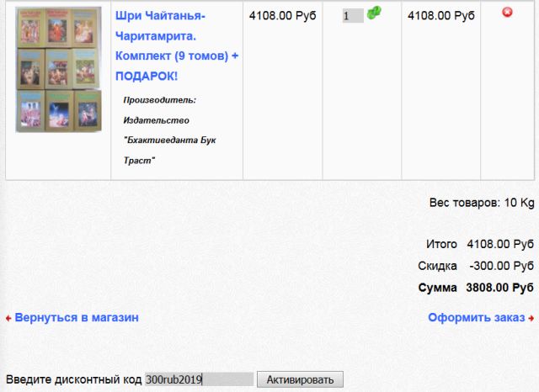The width and height of the screenshot is (539, 392).
Task: Click the top-left book cover in the thumbnail
Action: click(29, 27)
